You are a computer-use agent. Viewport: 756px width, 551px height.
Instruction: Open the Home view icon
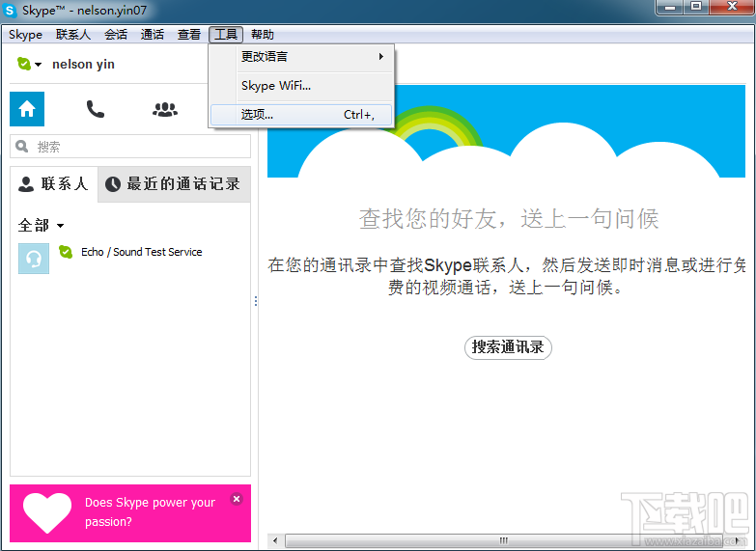coord(27,109)
